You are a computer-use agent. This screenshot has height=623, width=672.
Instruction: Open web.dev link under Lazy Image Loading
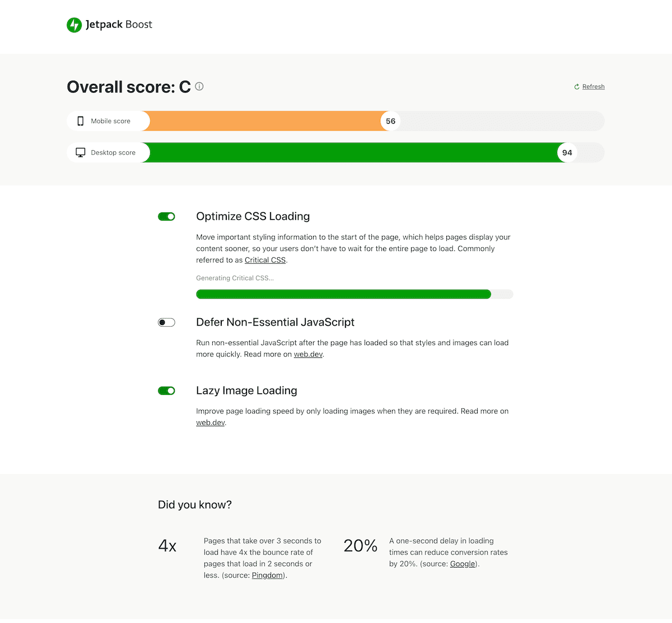tap(210, 422)
